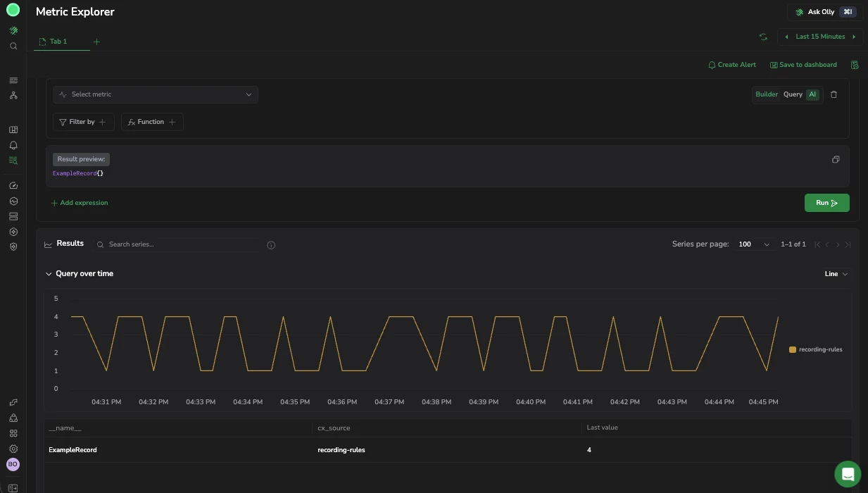Screen dimensions: 868x493
Task: Open Series per page dropdown
Action: pyautogui.click(x=755, y=244)
